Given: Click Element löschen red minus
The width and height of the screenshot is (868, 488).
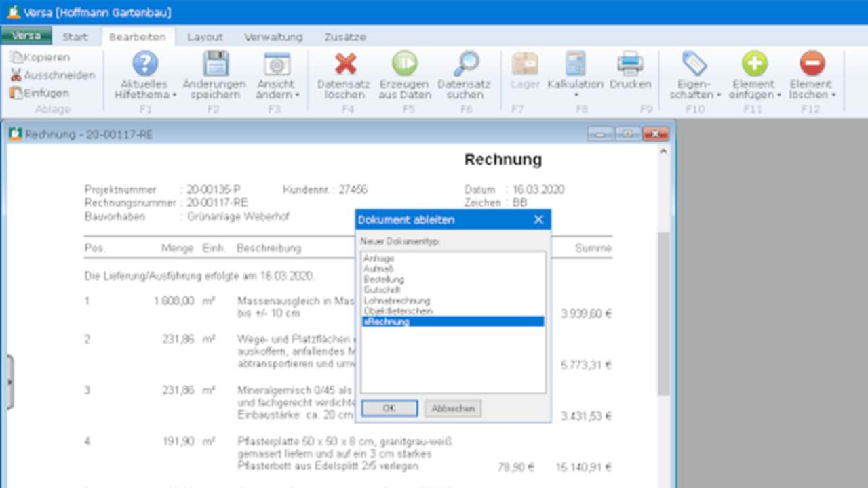Looking at the screenshot, I should click(812, 64).
